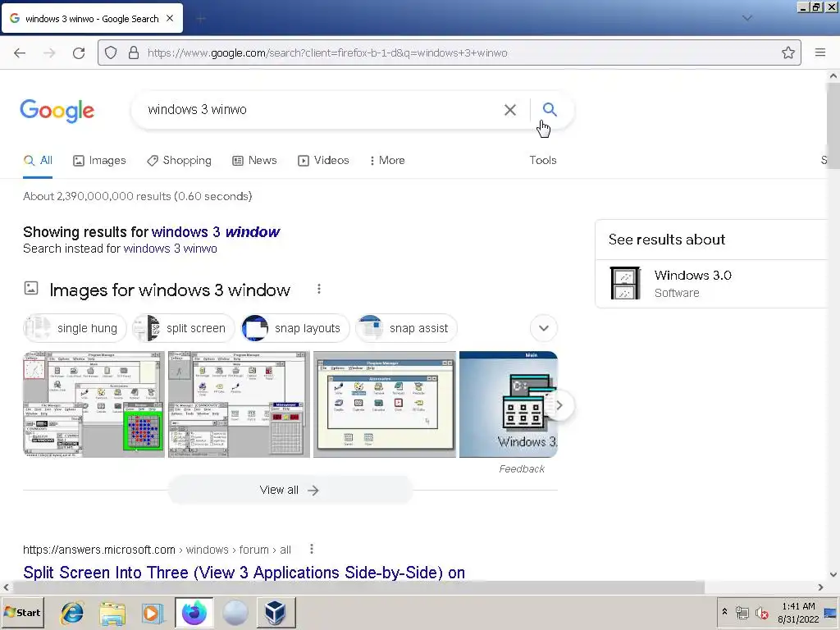The width and height of the screenshot is (840, 630).
Task: Click the Firefox taskbar button
Action: click(x=194, y=612)
